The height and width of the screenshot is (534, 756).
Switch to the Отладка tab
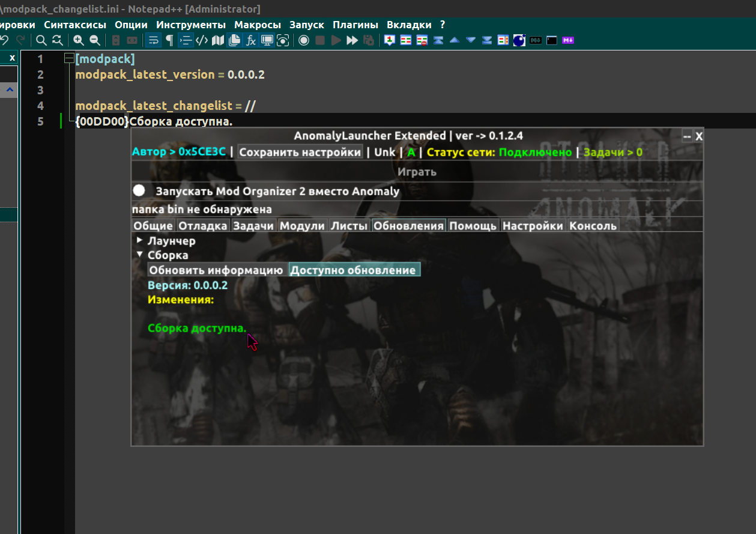tap(203, 226)
